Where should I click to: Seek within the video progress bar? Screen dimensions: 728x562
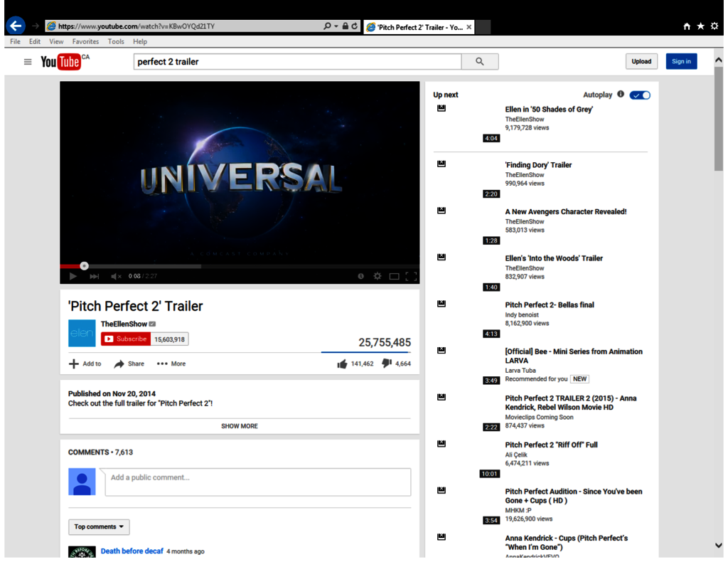(240, 266)
